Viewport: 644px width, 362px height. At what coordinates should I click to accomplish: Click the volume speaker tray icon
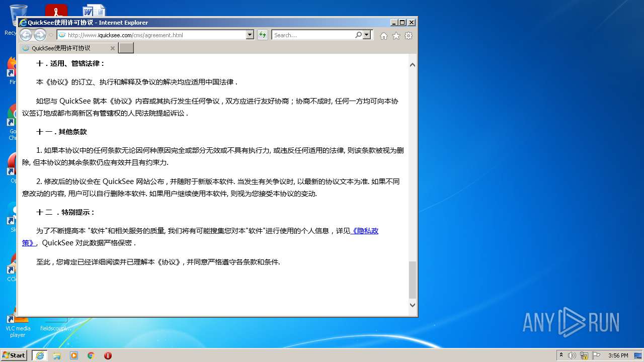click(572, 355)
